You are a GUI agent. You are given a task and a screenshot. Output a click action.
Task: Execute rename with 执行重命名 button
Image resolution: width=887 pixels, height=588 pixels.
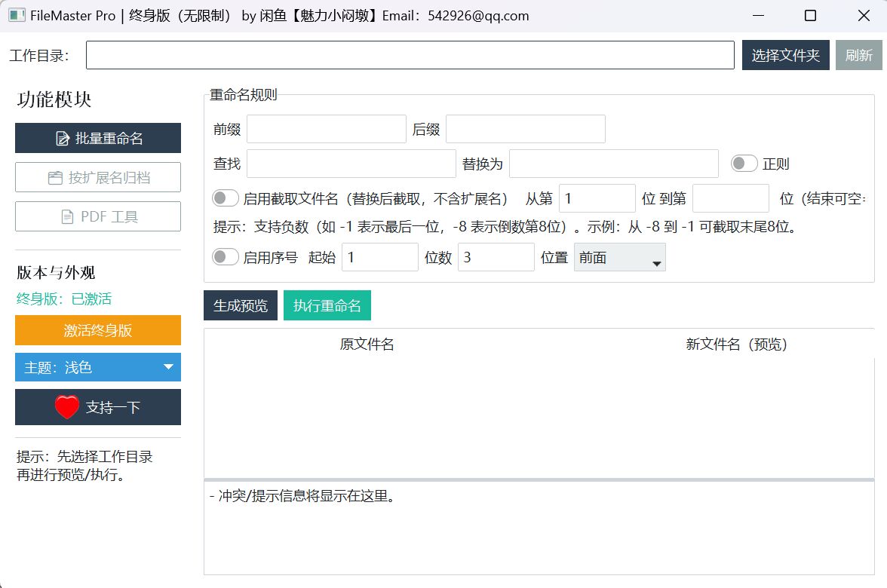coord(327,306)
